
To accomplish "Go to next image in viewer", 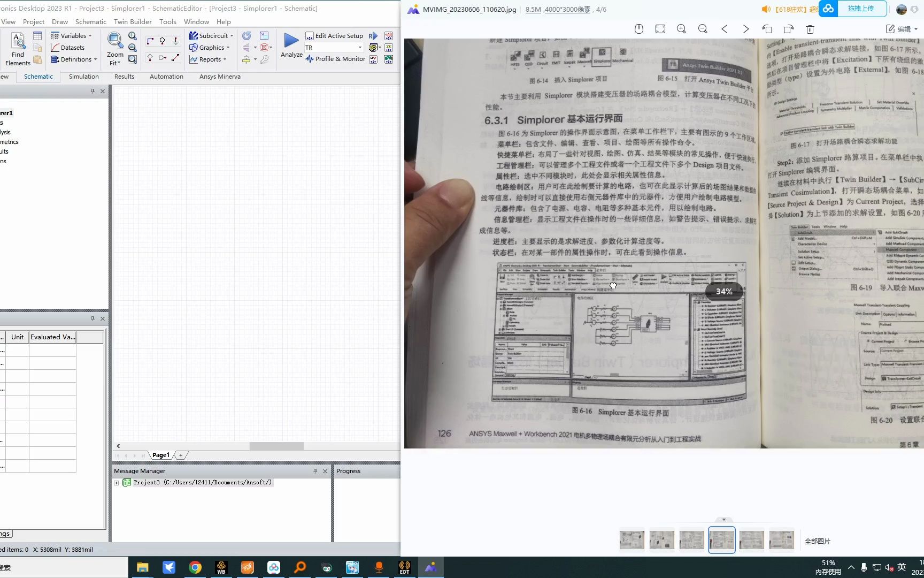I will [x=746, y=29].
